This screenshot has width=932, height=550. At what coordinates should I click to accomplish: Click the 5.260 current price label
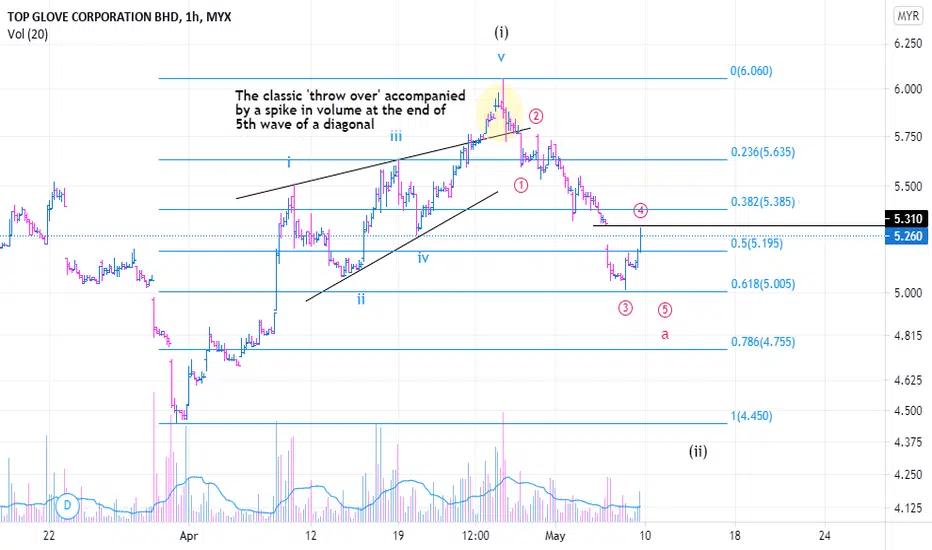point(908,236)
